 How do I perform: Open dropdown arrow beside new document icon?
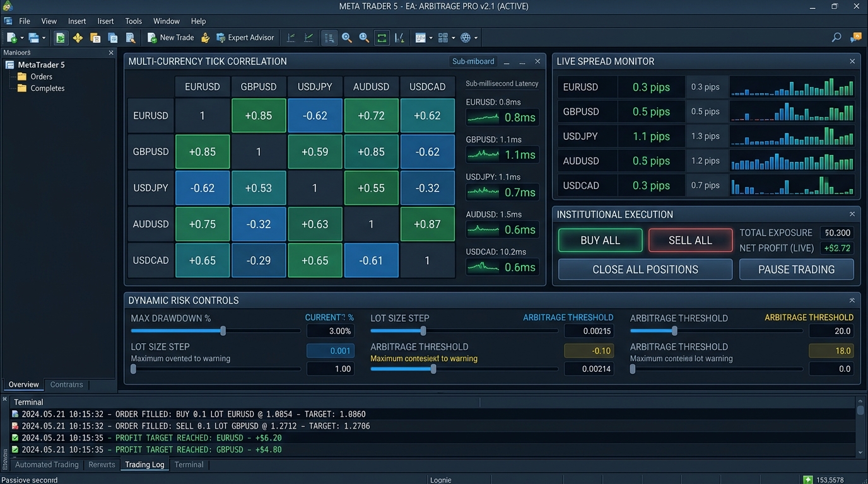click(x=22, y=38)
